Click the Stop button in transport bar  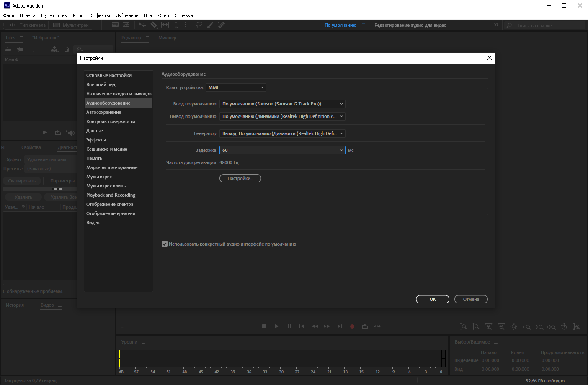(264, 326)
